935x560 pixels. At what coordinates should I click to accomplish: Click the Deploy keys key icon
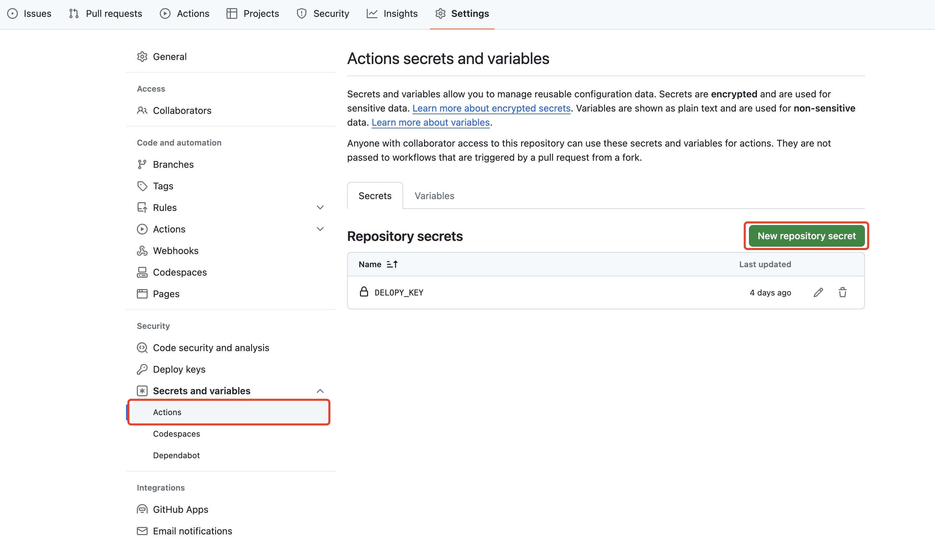[x=142, y=369]
